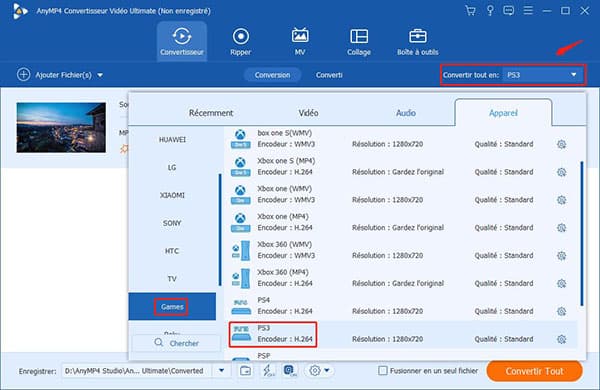Open the output folder icon
The height and width of the screenshot is (390, 600).
click(245, 370)
